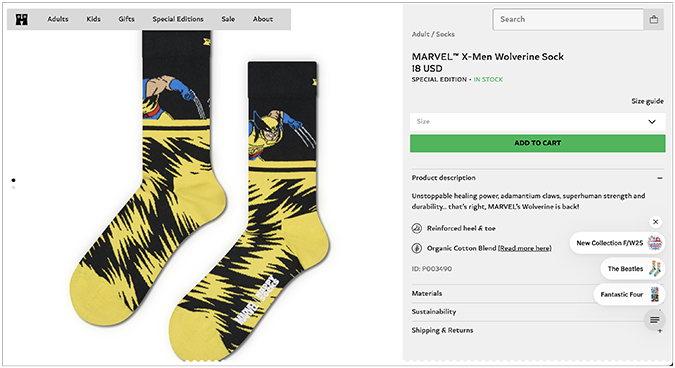Screen dimensions: 675x368
Task: Open New Collection F/W25 chip
Action: (617, 243)
